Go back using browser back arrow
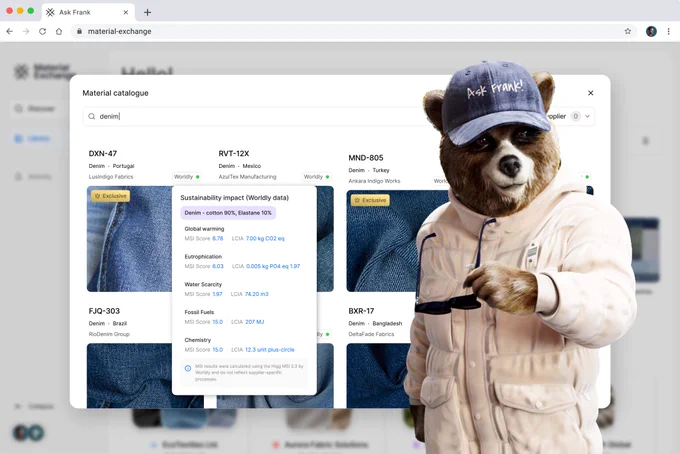 click(x=10, y=31)
